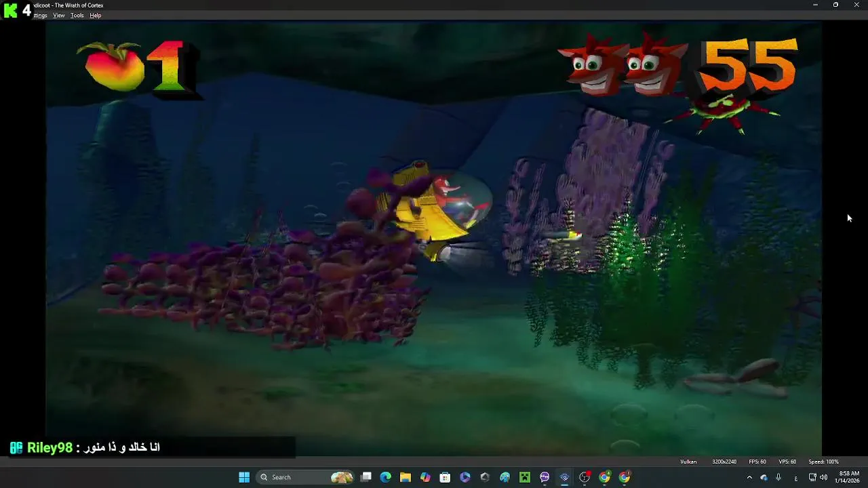Open OBS Studio taskbar icon
The width and height of the screenshot is (868, 488).
coord(585,477)
